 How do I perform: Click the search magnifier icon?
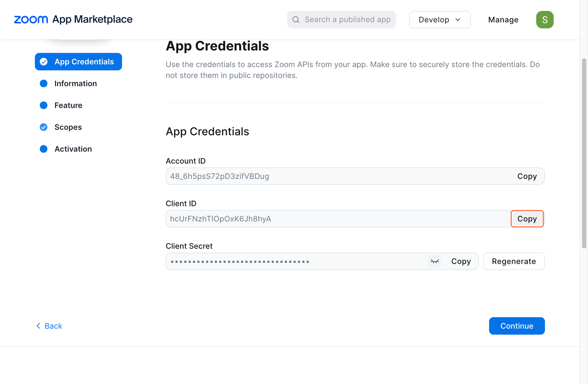pyautogui.click(x=296, y=20)
